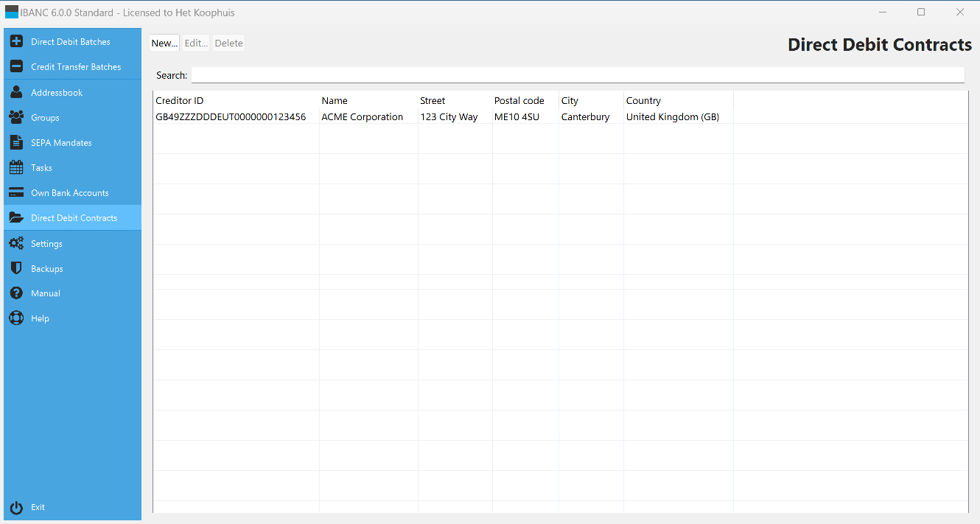The image size is (980, 524).
Task: Open Addressbook via the person icon
Action: 16,93
